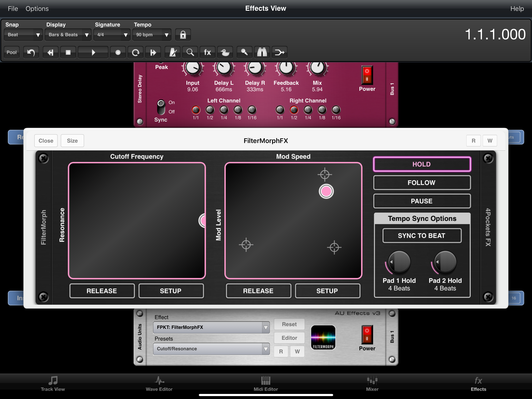The image size is (532, 399).
Task: Select Left Channel 1/4 sync button
Action: 224,110
